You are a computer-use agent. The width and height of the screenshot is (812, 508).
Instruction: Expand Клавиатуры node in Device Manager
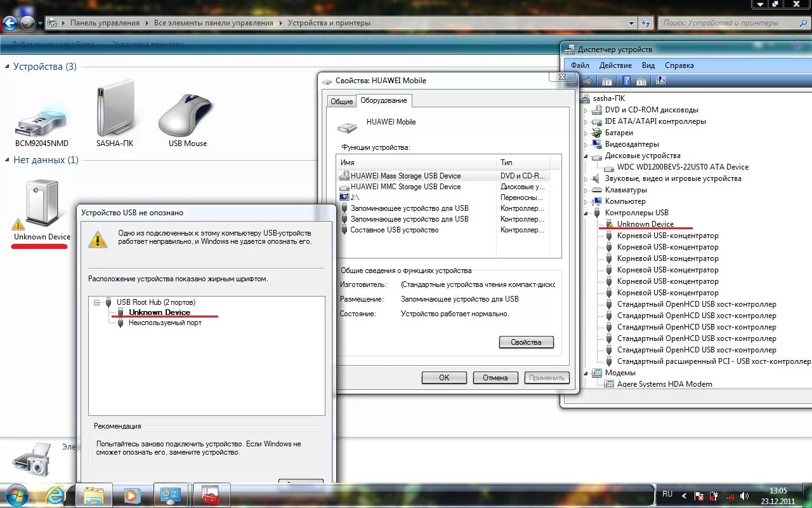(586, 190)
